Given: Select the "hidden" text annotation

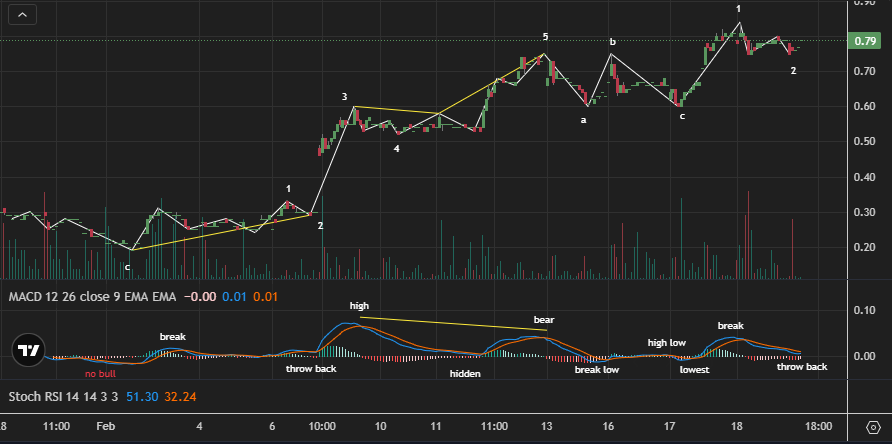Looking at the screenshot, I should 465,373.
